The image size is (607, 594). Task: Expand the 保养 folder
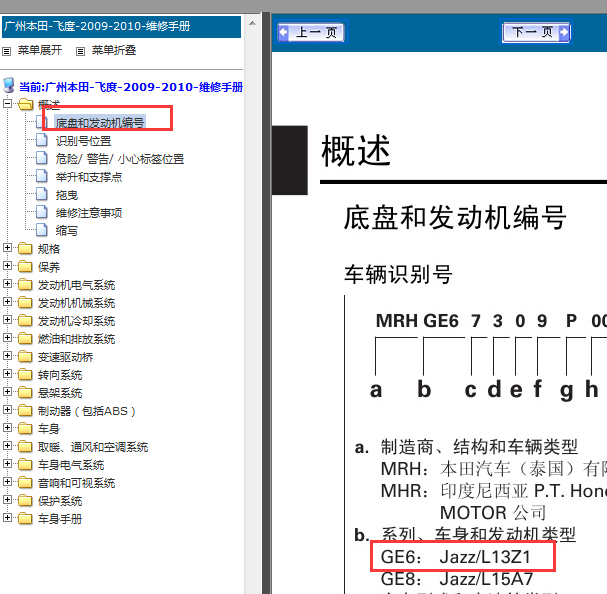coord(7,266)
